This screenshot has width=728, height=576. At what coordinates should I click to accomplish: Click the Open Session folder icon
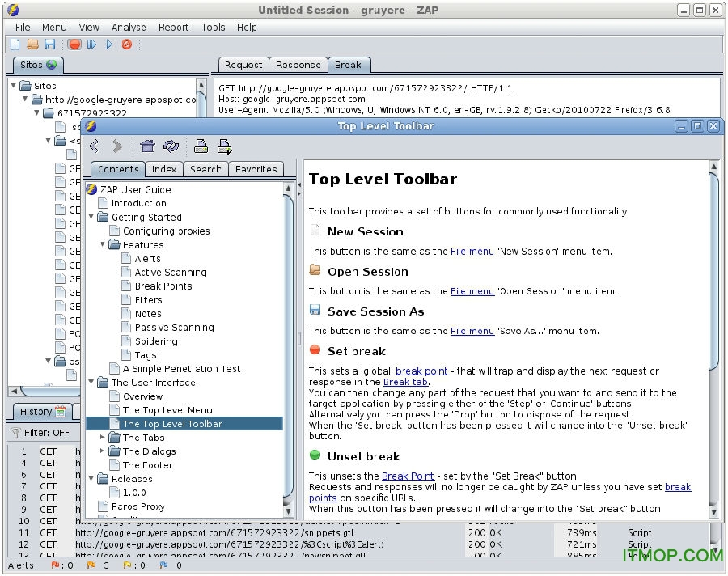click(x=32, y=44)
